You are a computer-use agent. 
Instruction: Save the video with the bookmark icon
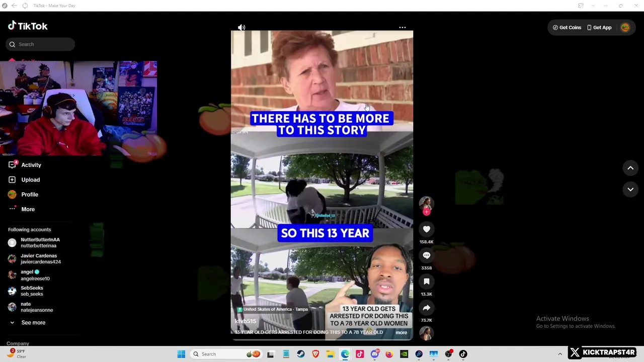click(x=426, y=282)
